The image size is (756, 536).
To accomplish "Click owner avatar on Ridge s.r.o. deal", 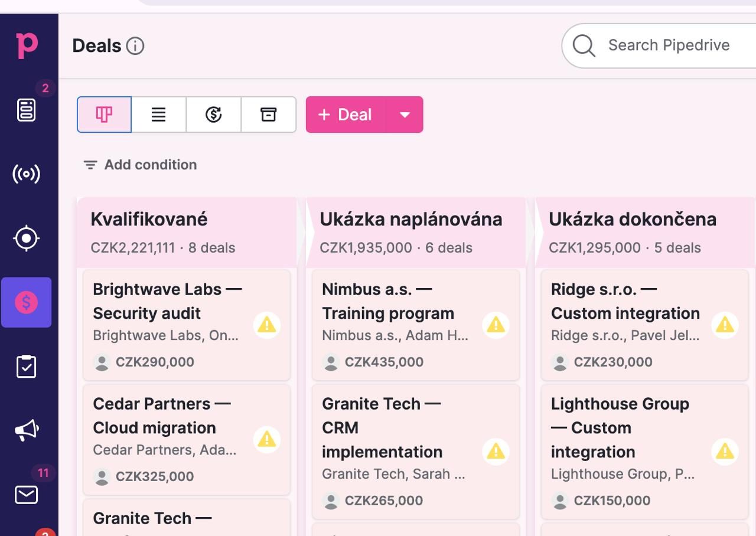I will point(560,362).
